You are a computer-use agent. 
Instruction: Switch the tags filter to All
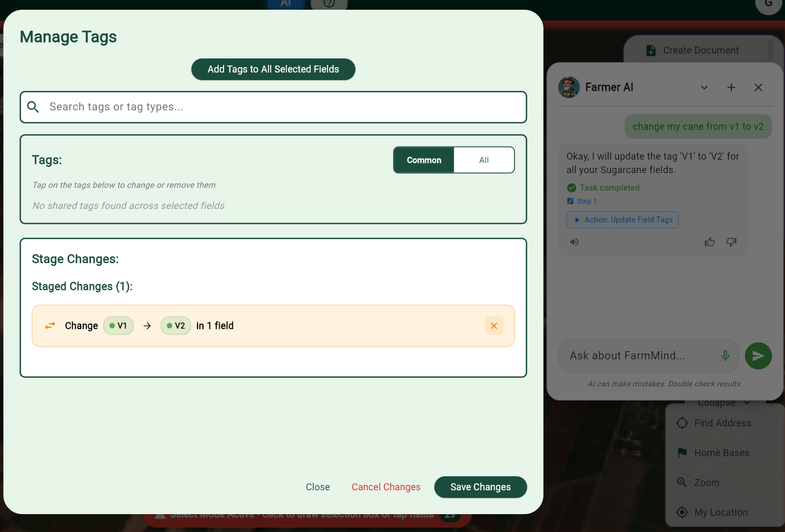point(483,160)
